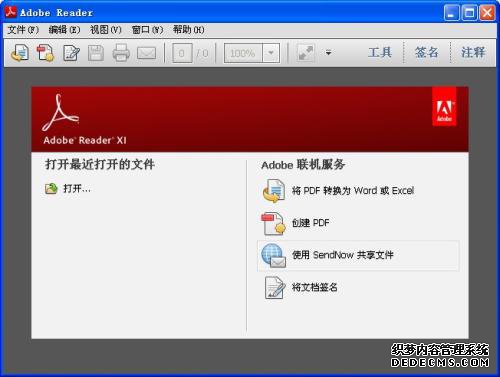The width and height of the screenshot is (500, 377).
Task: Open the 编辑(E) menu
Action: [64, 30]
